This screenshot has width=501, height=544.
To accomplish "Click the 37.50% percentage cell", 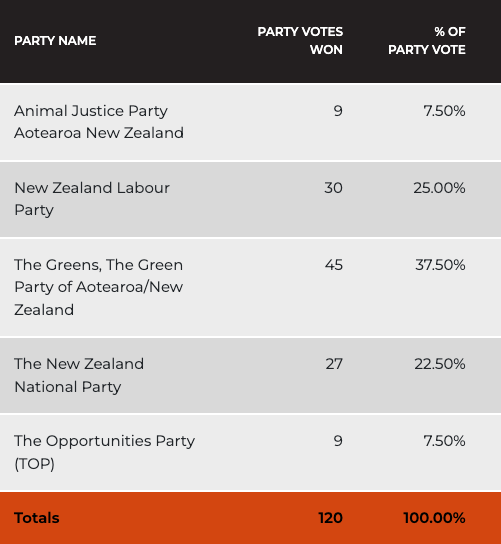I will click(x=440, y=265).
